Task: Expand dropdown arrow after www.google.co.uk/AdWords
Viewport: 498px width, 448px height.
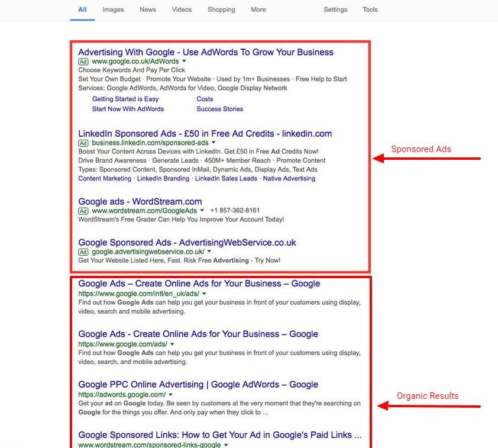Action: (x=184, y=61)
